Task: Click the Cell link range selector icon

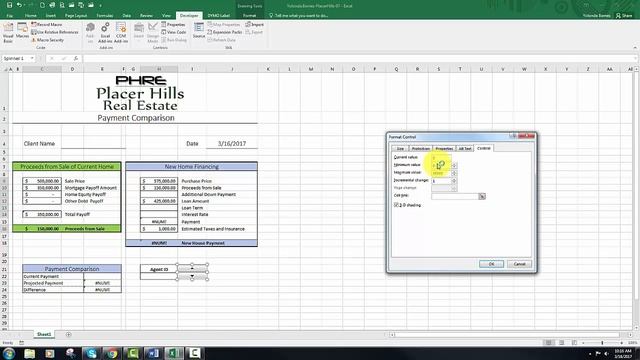Action: tap(482, 196)
